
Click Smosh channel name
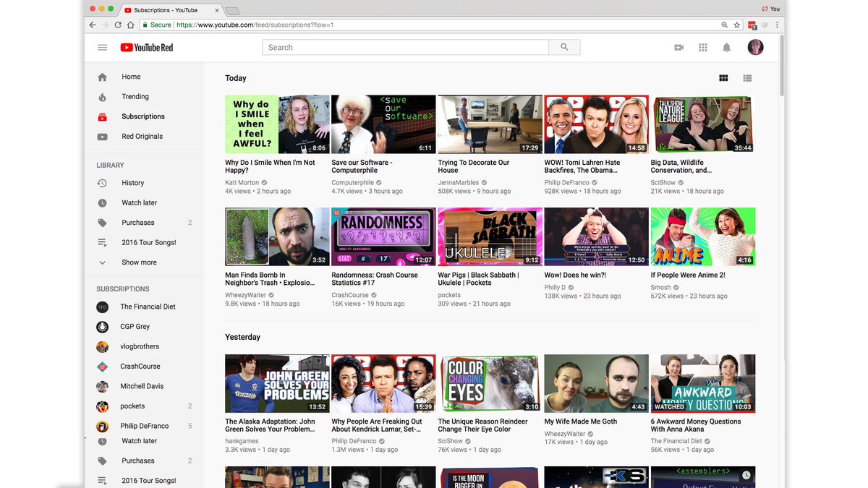[660, 288]
